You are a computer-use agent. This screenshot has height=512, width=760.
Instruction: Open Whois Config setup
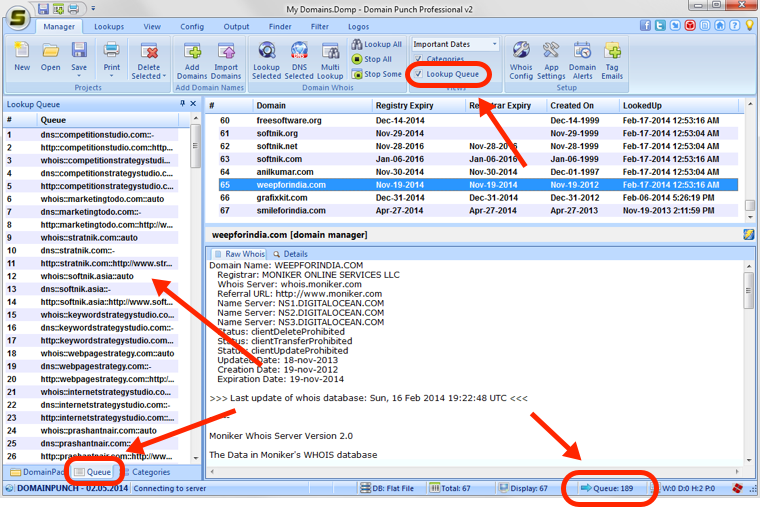[x=521, y=60]
